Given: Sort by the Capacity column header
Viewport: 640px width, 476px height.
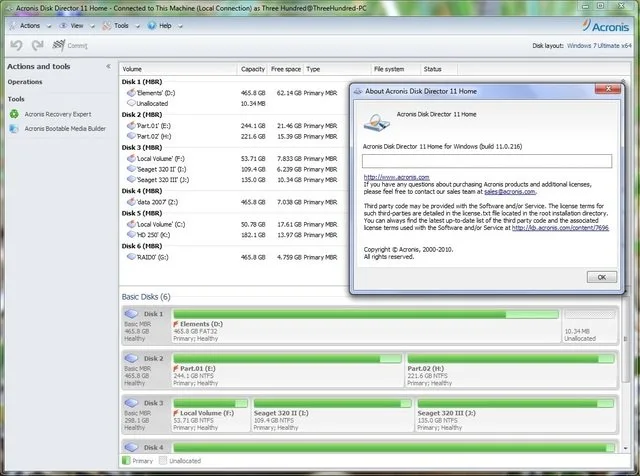Looking at the screenshot, I should coord(253,69).
